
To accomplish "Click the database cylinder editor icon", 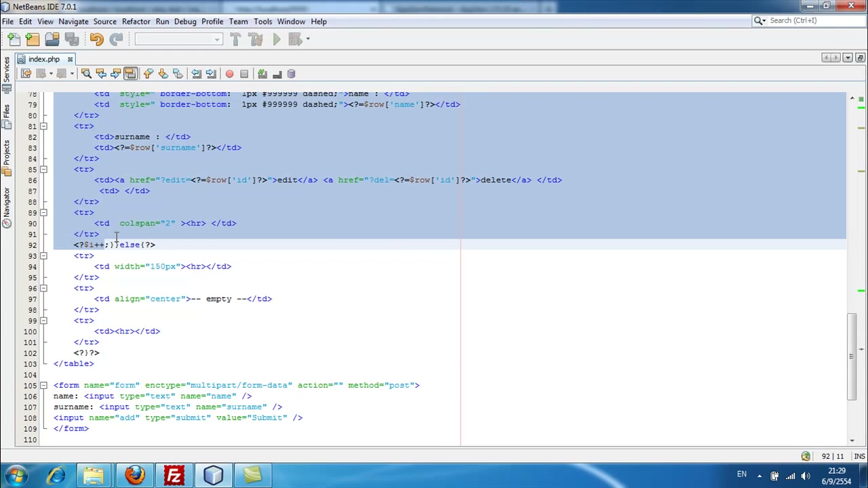I will (x=291, y=74).
